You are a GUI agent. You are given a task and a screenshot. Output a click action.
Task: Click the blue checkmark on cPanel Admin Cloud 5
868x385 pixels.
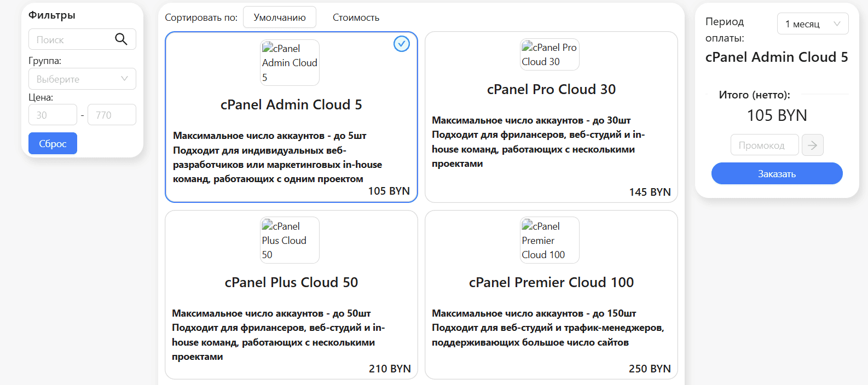coord(402,44)
